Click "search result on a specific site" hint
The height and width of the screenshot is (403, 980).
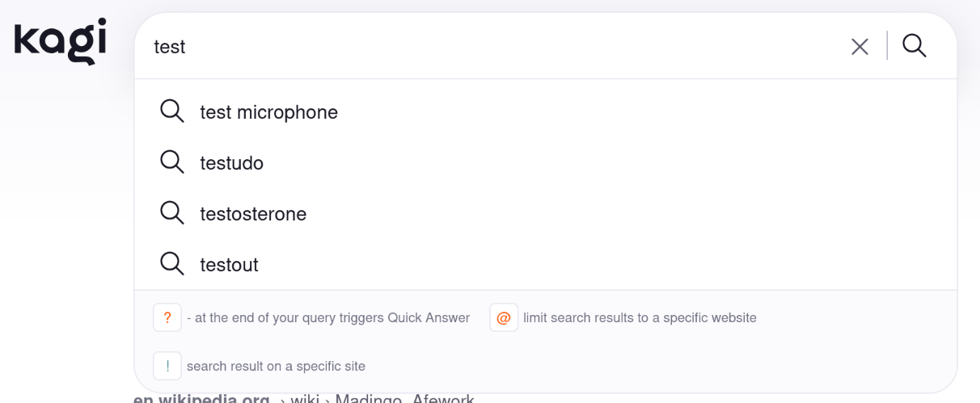click(x=276, y=367)
